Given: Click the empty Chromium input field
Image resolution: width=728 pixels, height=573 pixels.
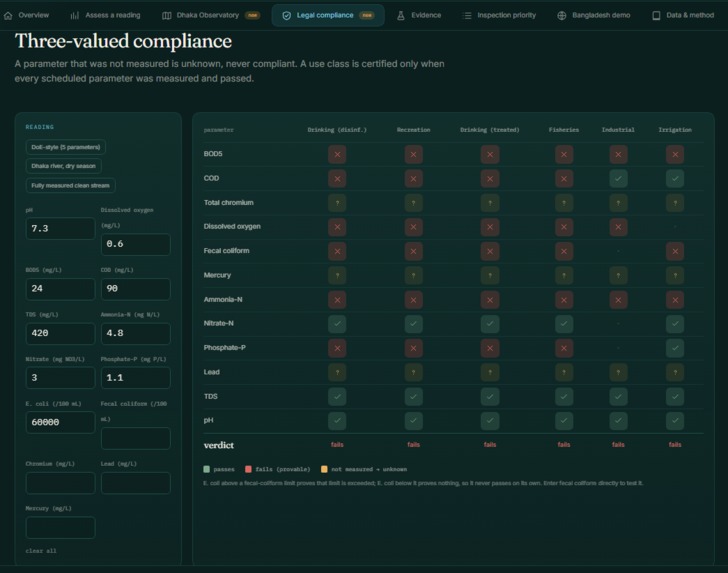Looking at the screenshot, I should coord(60,482).
